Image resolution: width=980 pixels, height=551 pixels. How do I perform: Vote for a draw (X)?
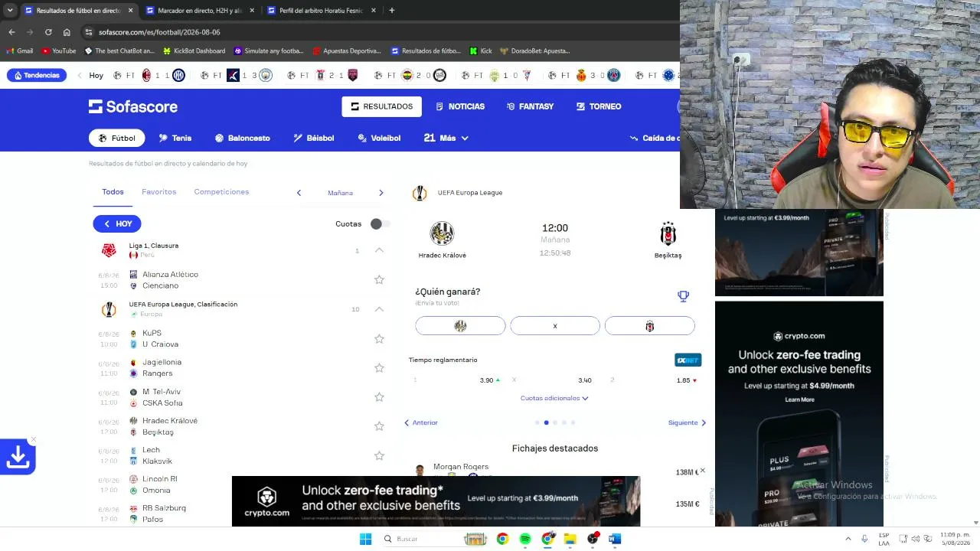point(555,326)
